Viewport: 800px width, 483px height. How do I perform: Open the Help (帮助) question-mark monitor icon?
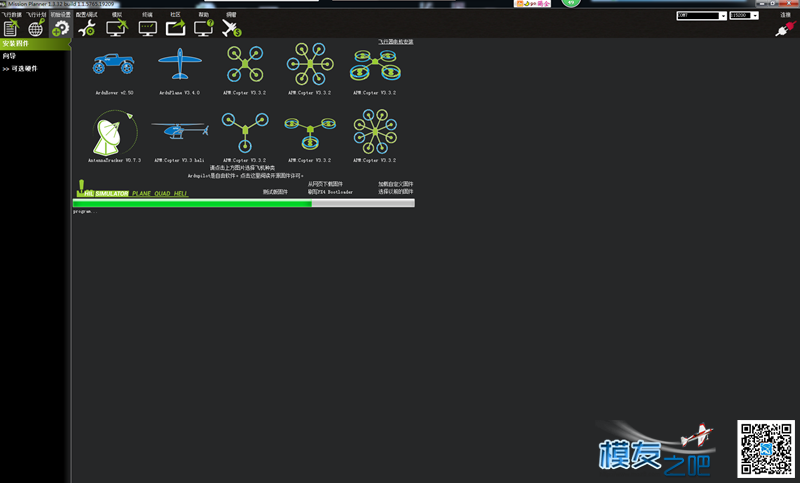pos(204,28)
